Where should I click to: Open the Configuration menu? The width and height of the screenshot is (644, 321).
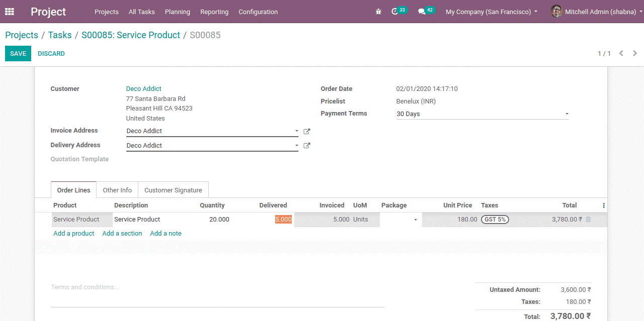(258, 12)
